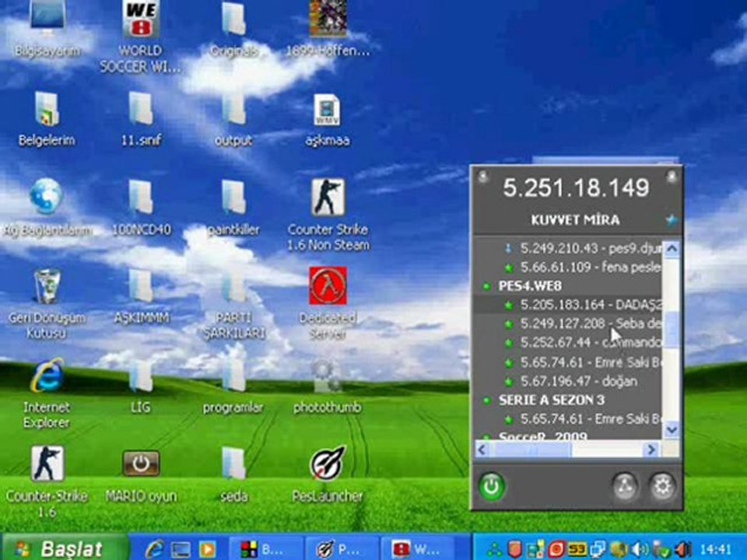Open the output folder on desktop
Image resolution: width=747 pixels, height=560 pixels.
click(x=233, y=119)
